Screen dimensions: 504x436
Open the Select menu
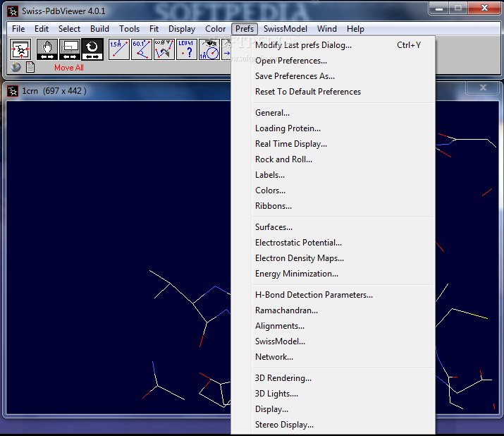(x=69, y=29)
